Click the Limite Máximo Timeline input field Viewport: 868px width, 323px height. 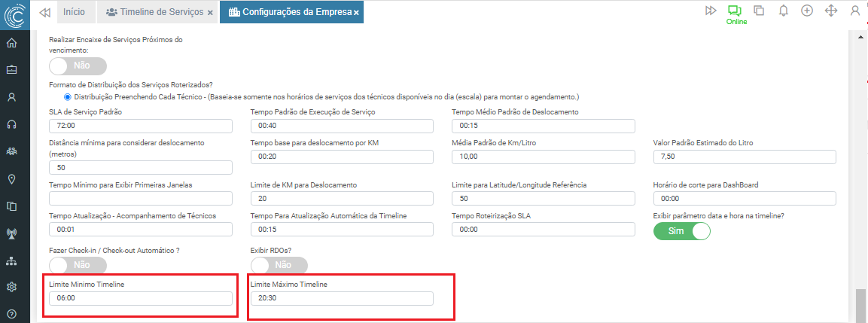coord(342,298)
